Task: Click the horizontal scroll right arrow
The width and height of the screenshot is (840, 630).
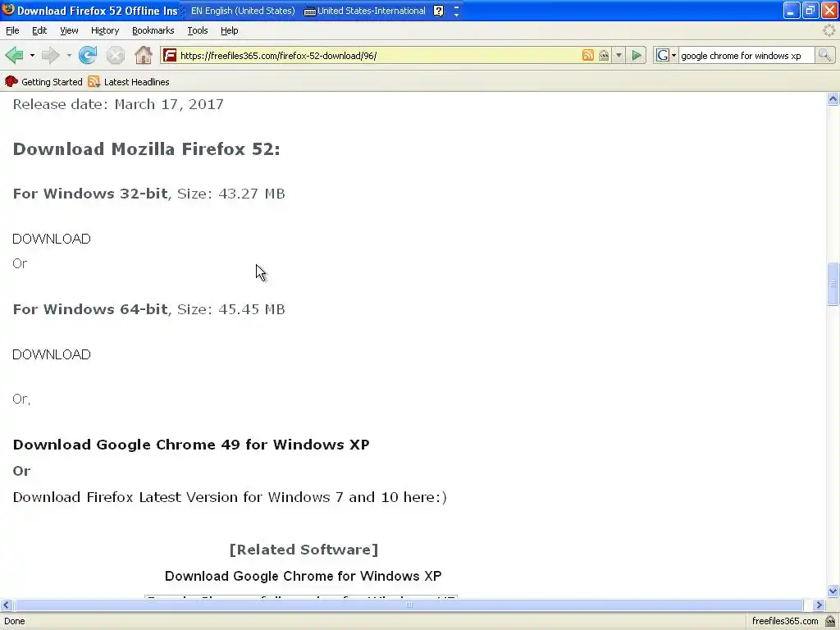Action: (x=819, y=605)
